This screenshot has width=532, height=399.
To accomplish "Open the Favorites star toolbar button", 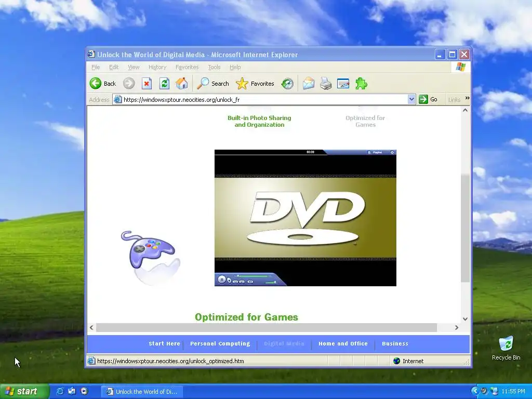I will pos(255,84).
